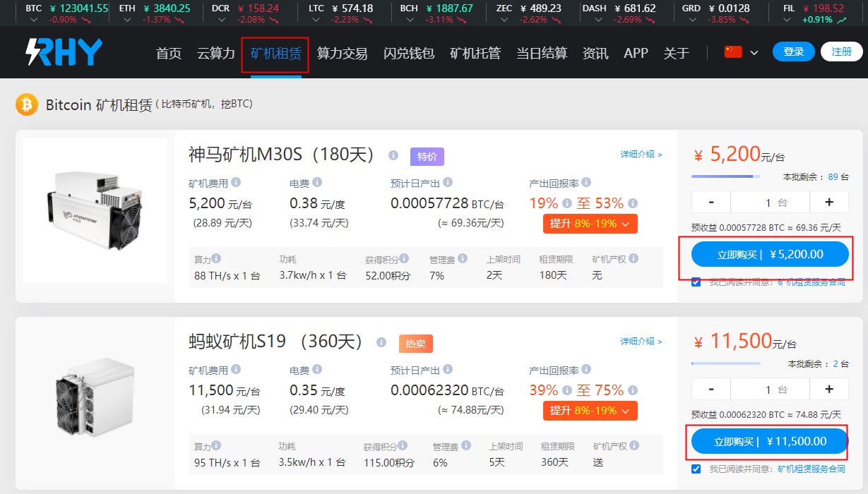This screenshot has width=868, height=494.
Task: Click info icon right after 75%
Action: click(x=633, y=390)
